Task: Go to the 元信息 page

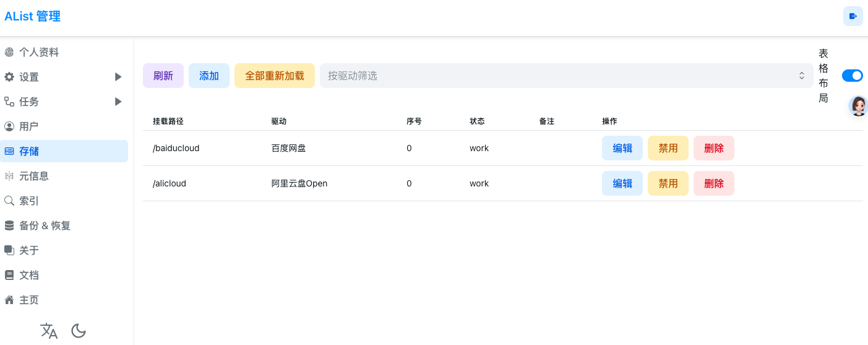Action: click(64, 176)
